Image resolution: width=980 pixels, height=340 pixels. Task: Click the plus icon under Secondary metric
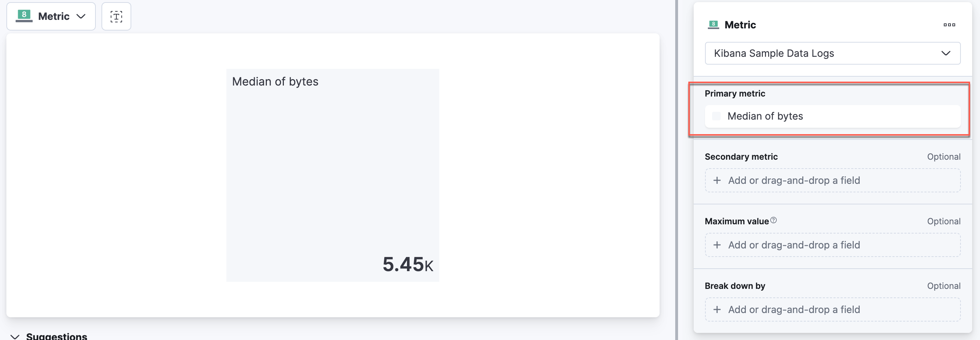pos(717,181)
